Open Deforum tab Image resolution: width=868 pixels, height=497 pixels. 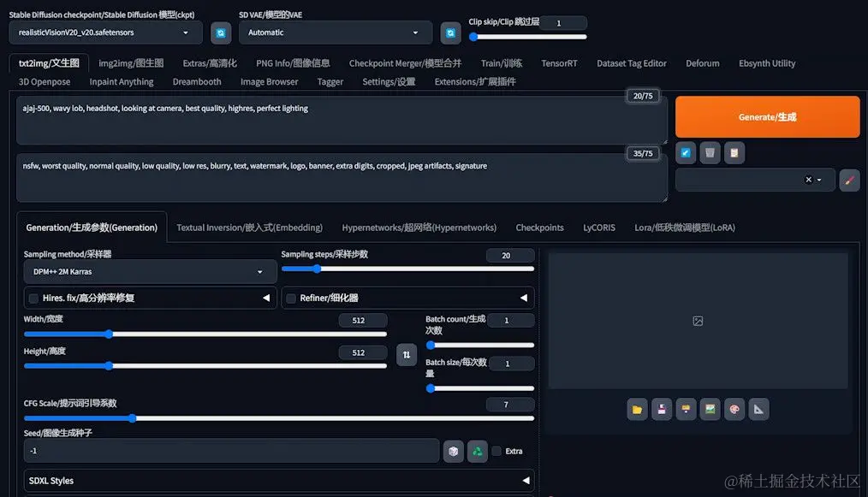pos(703,63)
